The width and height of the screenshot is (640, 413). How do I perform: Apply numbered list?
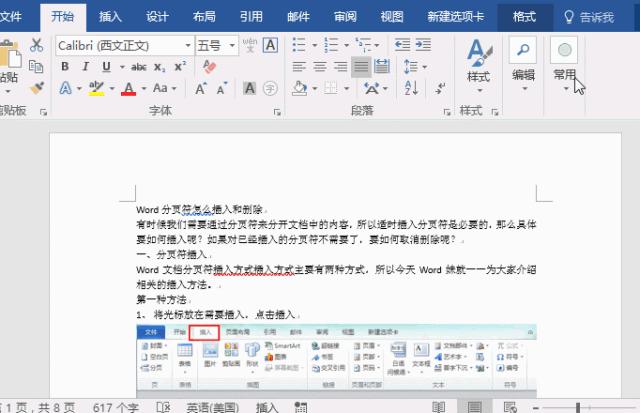331,45
